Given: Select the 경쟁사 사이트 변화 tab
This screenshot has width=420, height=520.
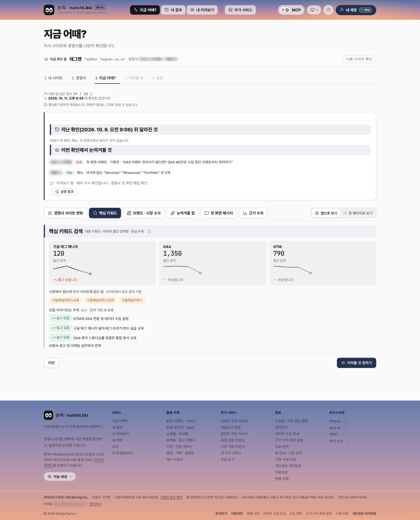Looking at the screenshot, I should (x=65, y=213).
